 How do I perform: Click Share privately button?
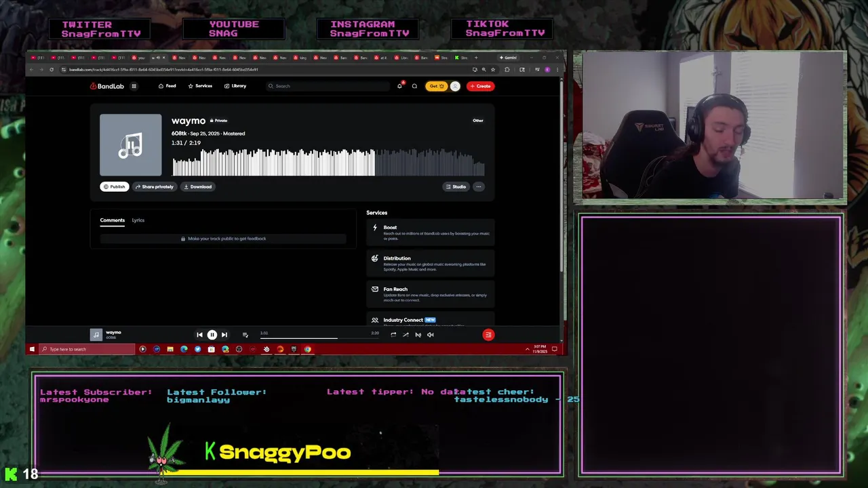155,186
